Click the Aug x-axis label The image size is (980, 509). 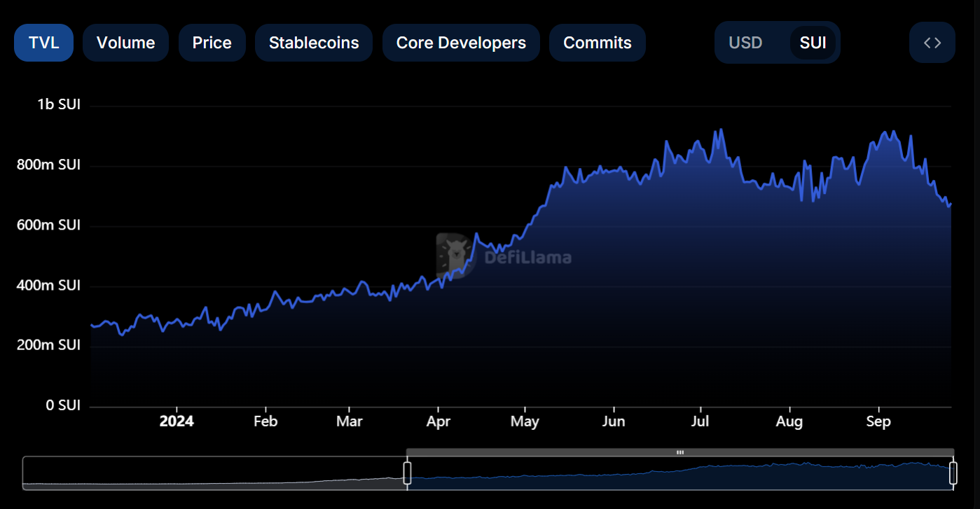[x=789, y=421]
